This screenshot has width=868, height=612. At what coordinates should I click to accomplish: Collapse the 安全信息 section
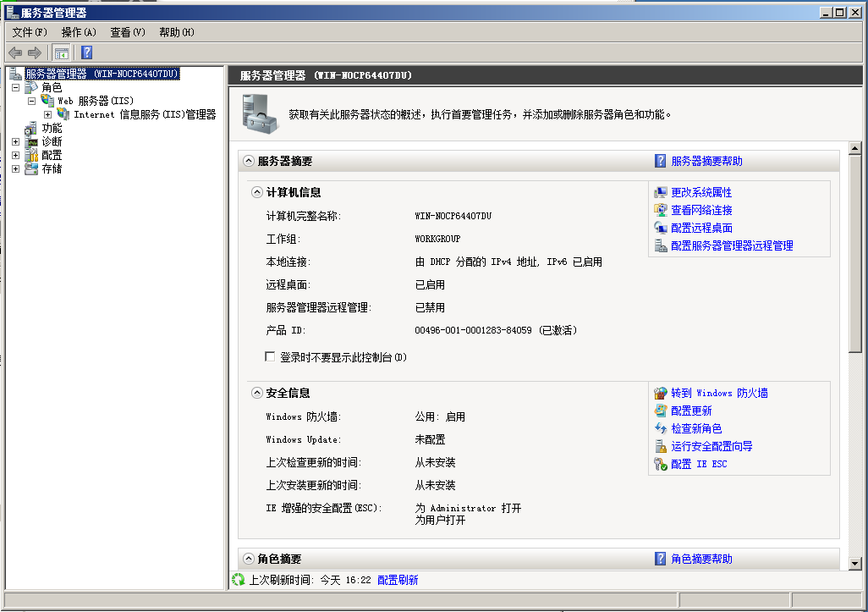pyautogui.click(x=257, y=393)
